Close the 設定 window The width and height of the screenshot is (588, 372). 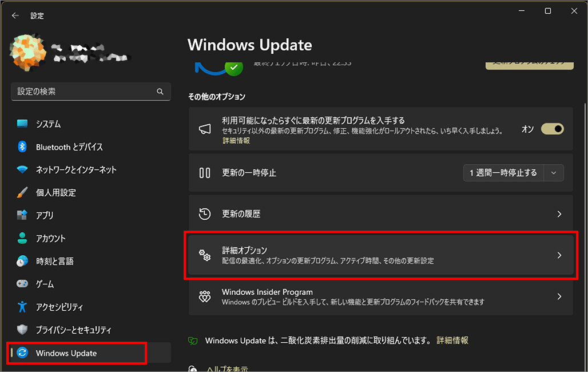[x=574, y=11]
